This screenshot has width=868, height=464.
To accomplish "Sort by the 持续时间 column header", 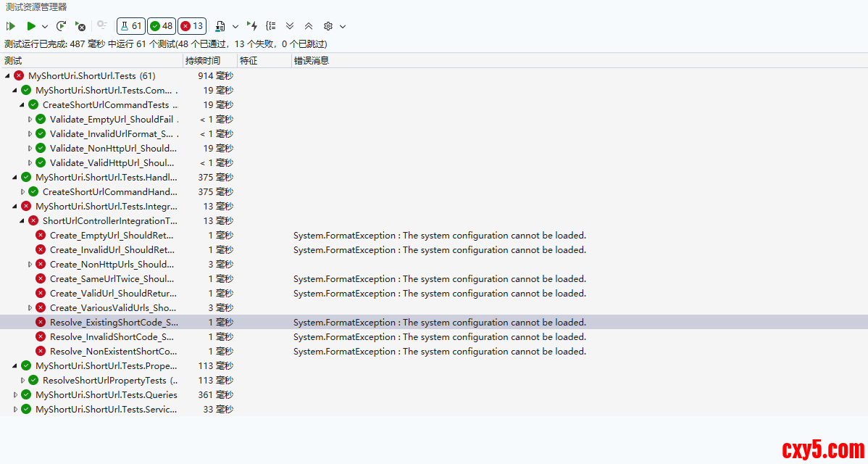I will click(202, 61).
